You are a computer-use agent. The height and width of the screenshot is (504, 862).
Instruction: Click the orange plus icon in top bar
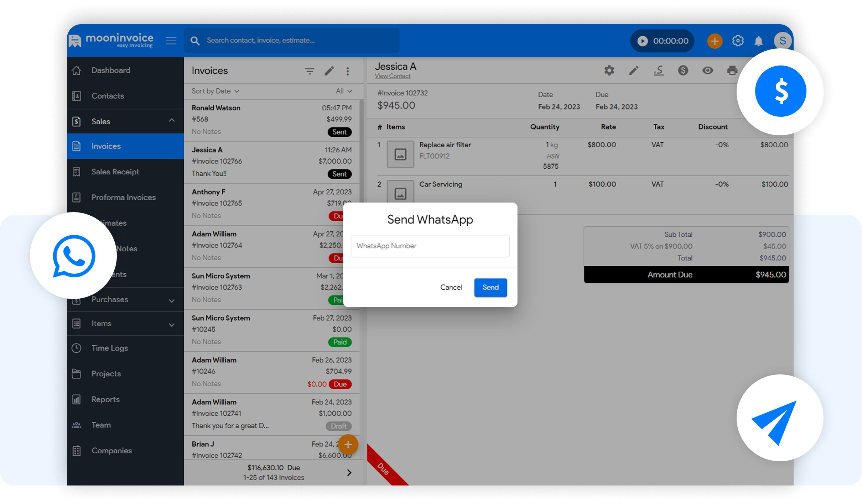(x=714, y=41)
